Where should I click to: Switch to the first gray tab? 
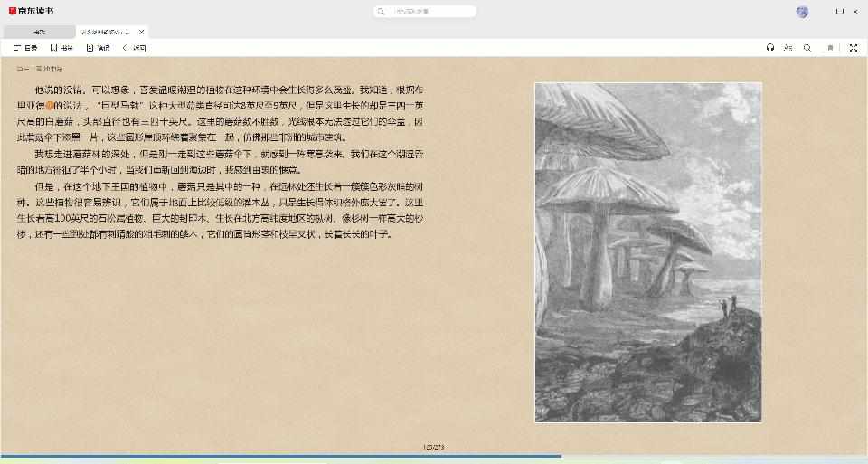pyautogui.click(x=39, y=33)
